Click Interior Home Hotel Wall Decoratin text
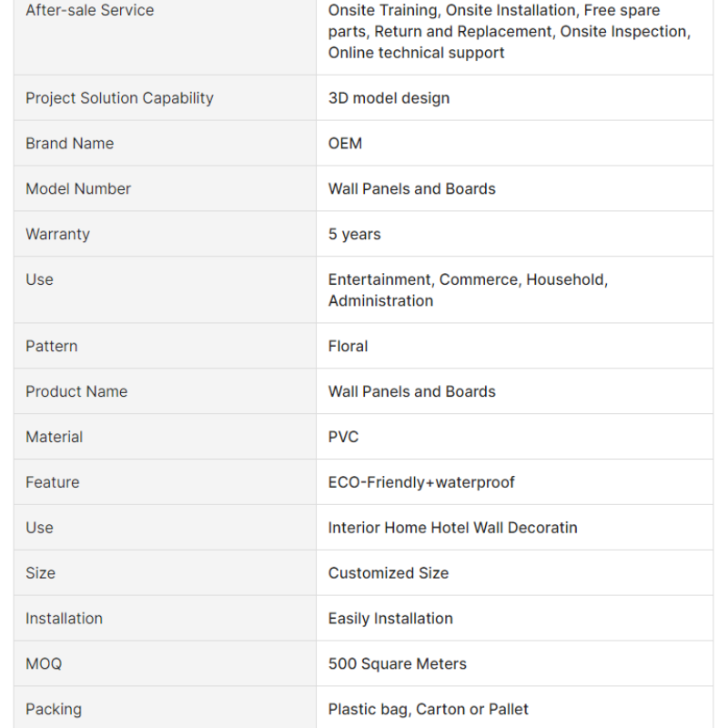 pos(452,528)
